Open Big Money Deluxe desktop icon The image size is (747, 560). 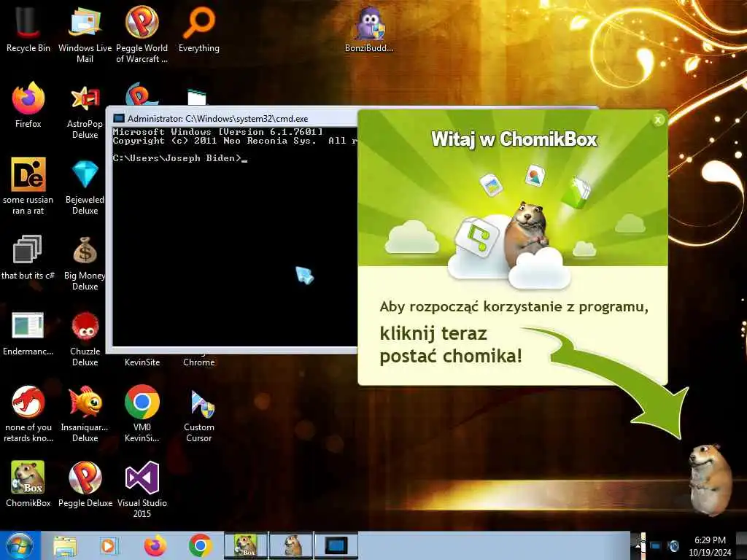point(85,262)
